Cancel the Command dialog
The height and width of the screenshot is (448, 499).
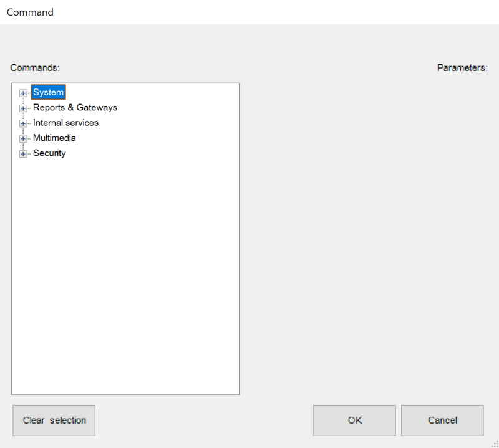click(x=442, y=421)
